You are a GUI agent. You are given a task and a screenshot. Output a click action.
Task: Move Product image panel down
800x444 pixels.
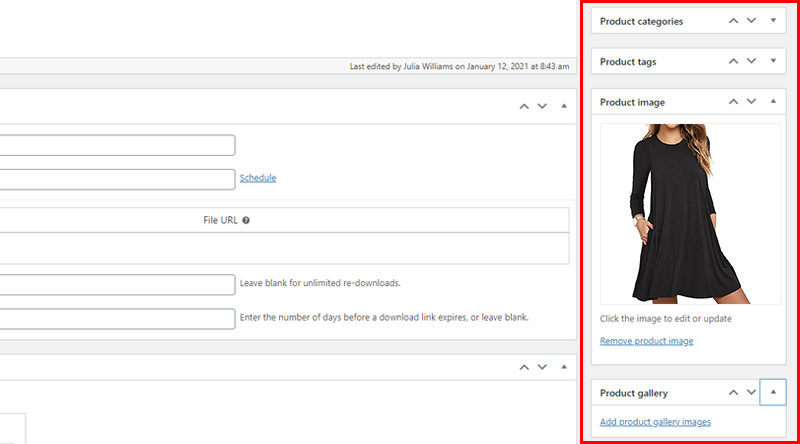pyautogui.click(x=752, y=102)
